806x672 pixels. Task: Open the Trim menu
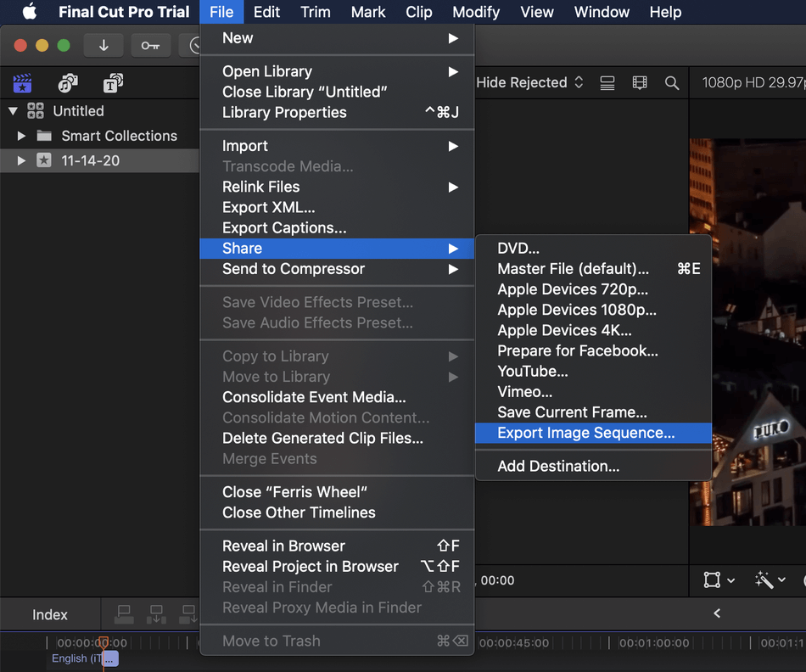[315, 11]
